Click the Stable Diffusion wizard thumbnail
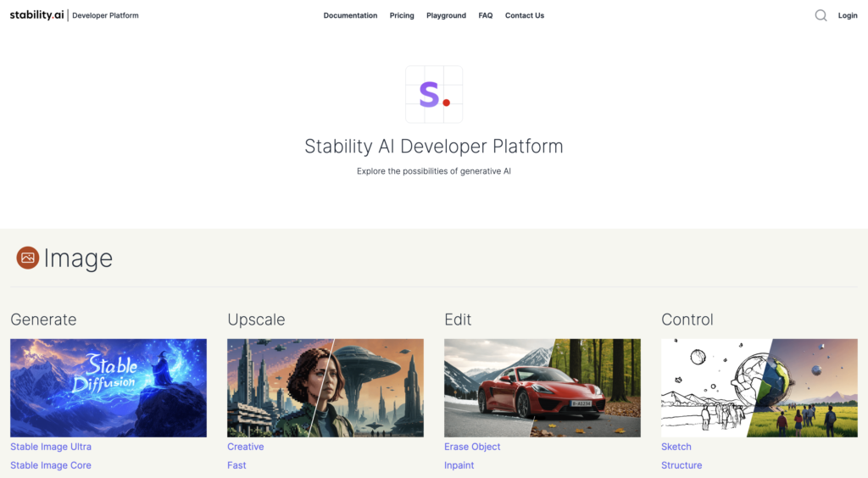This screenshot has height=478, width=868. (x=108, y=388)
